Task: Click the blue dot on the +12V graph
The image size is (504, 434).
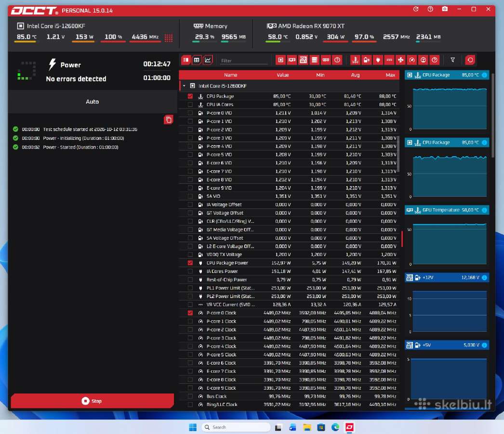Action: (484, 278)
